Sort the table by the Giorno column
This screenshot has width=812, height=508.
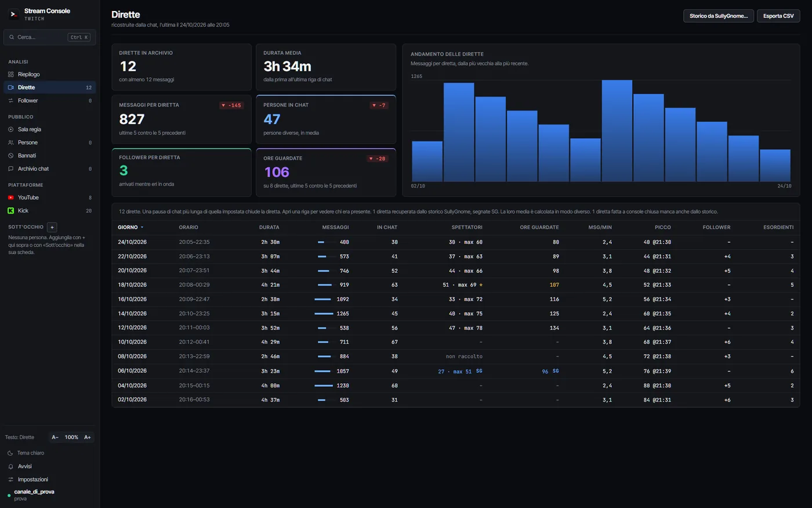pyautogui.click(x=130, y=227)
